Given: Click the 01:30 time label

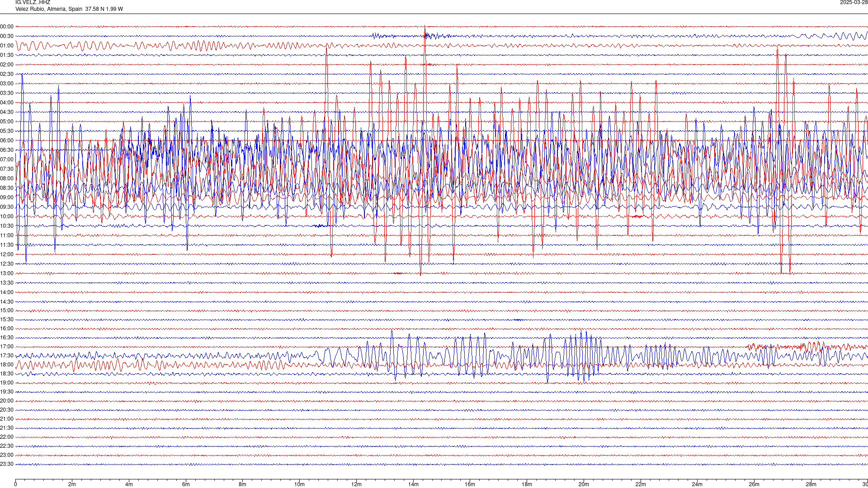Looking at the screenshot, I should click(x=7, y=55).
